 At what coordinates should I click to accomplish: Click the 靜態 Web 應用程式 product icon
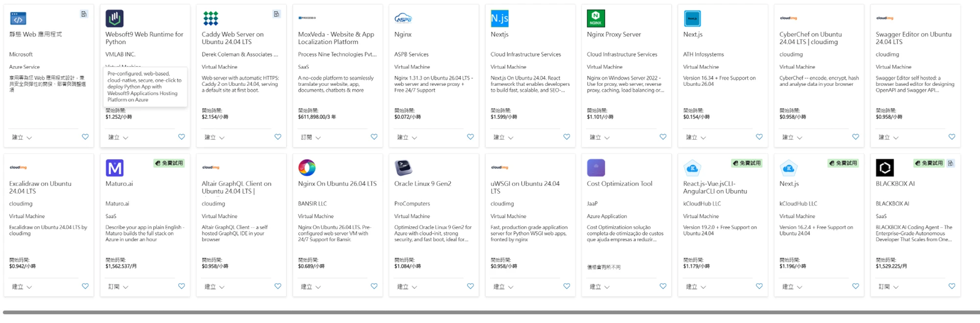(x=18, y=18)
